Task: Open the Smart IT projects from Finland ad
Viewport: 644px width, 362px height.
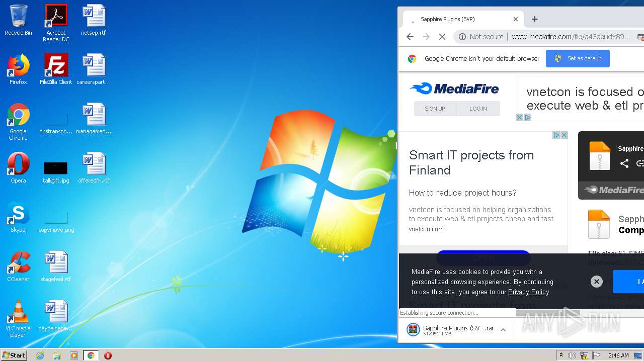Action: 471,162
